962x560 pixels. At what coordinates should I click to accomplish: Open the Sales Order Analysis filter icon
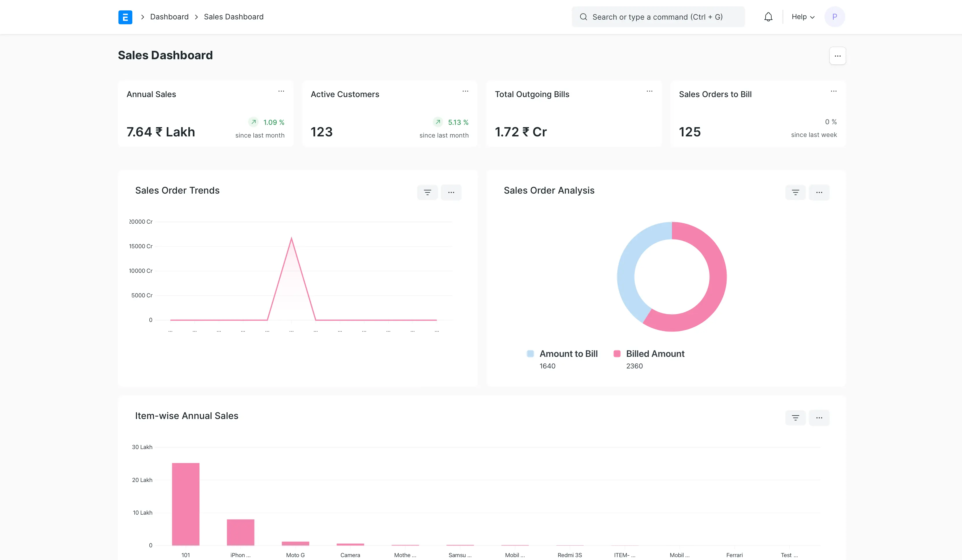click(795, 192)
